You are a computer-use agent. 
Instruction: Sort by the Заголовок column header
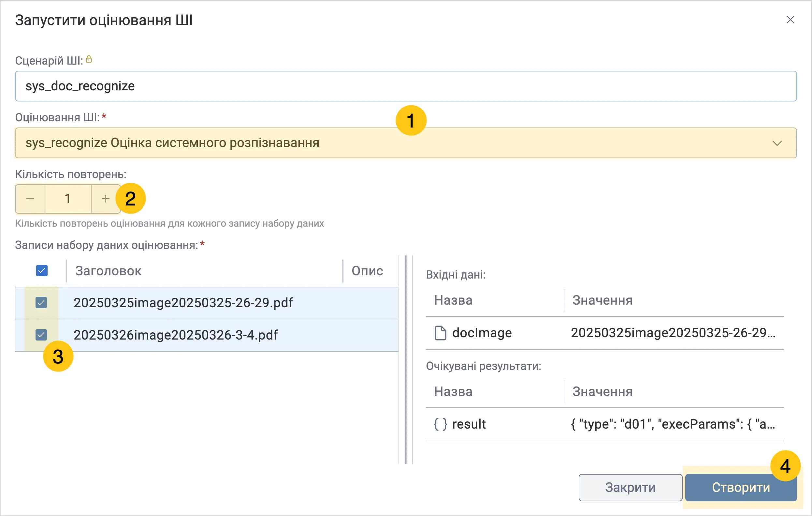click(108, 271)
